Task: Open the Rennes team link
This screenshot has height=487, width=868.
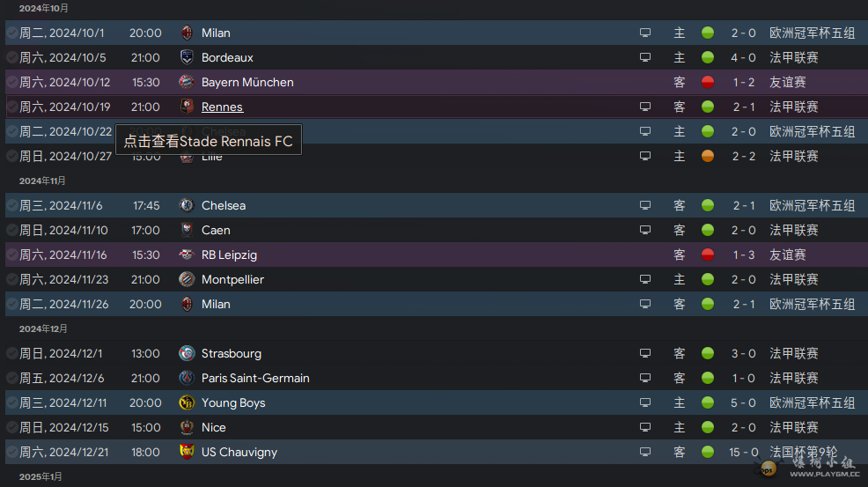Action: click(222, 107)
